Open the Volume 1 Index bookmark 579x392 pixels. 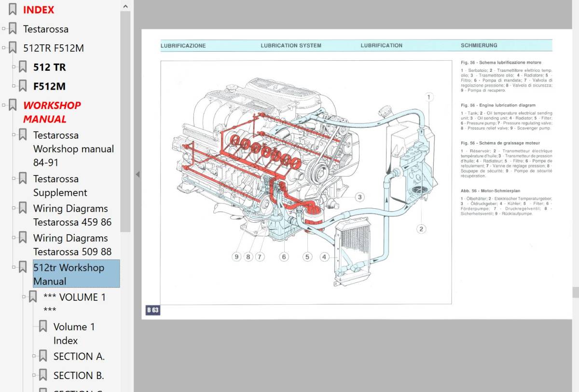(x=74, y=334)
